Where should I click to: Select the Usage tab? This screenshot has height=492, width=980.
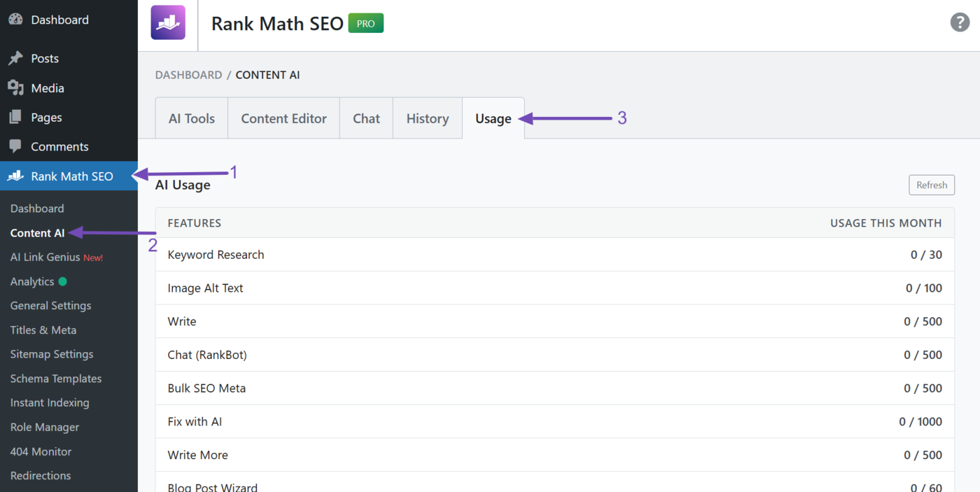point(493,118)
